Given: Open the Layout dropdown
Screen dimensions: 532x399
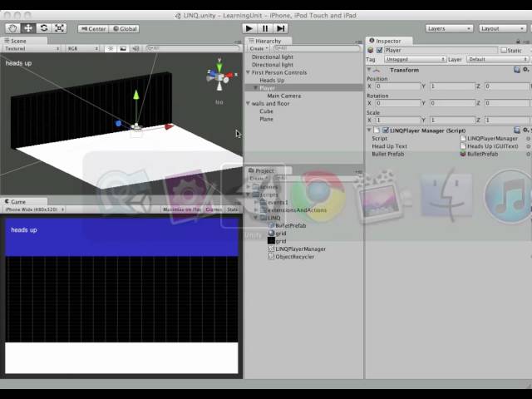Looking at the screenshot, I should pos(502,28).
